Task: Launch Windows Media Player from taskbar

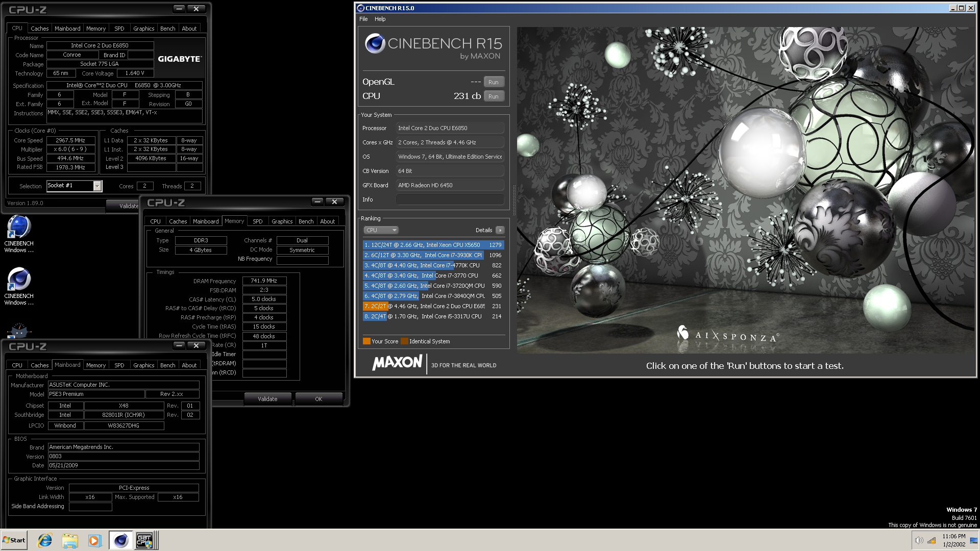Action: (x=94, y=540)
